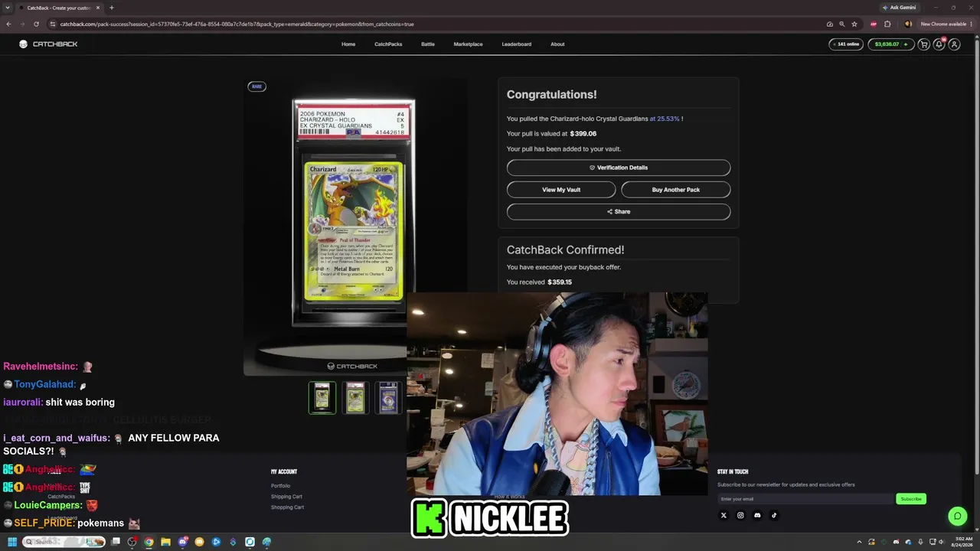Select the third card thumbnail

coord(388,398)
